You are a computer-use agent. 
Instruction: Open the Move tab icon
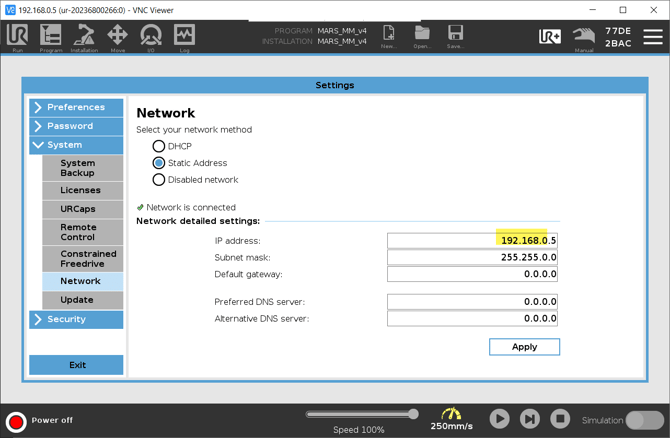tap(117, 36)
